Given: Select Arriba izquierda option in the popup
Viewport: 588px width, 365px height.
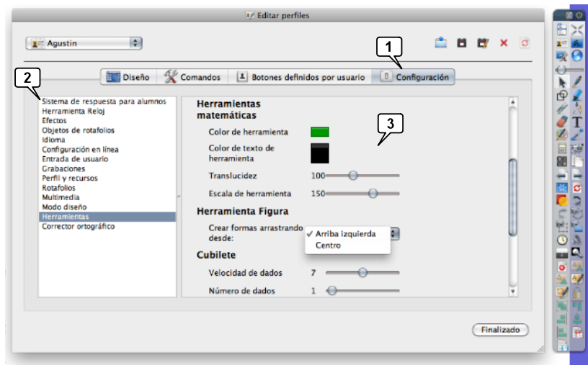Looking at the screenshot, I should (x=345, y=233).
